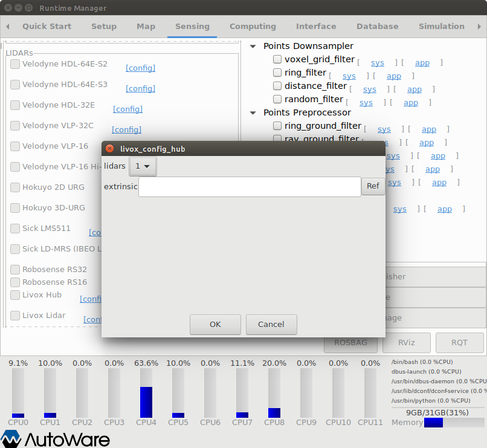Check the Velodyne HDL-32E box
Viewport: 487px width, 448px height.
pyautogui.click(x=15, y=105)
